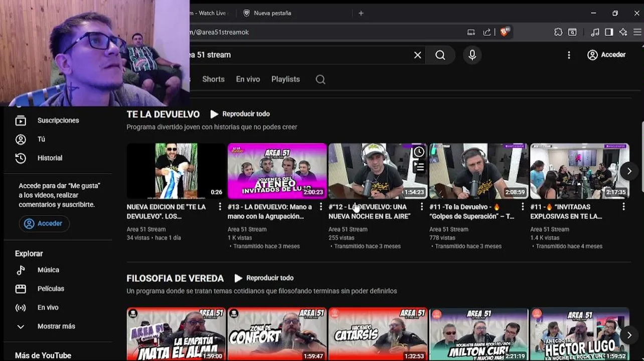This screenshot has width=644, height=361.
Task: Open media control music note icon
Action: pyautogui.click(x=595, y=32)
